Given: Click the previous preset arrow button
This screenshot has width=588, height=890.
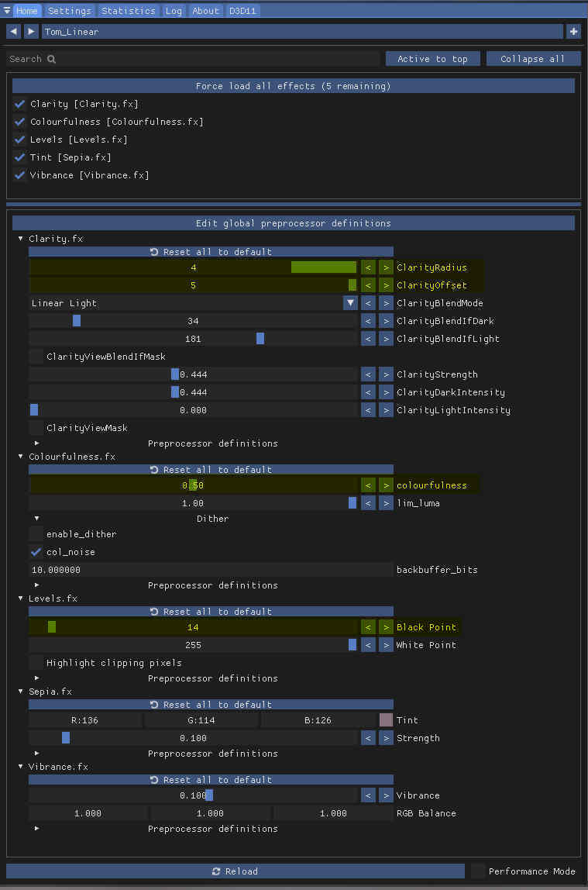Looking at the screenshot, I should coord(13,32).
